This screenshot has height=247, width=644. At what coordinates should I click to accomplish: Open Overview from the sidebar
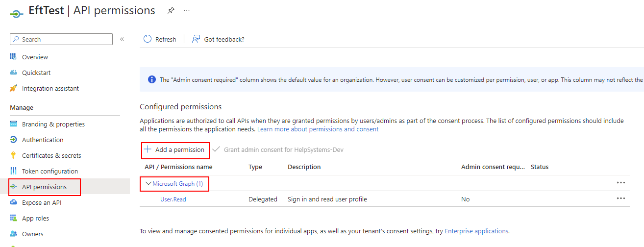(35, 57)
